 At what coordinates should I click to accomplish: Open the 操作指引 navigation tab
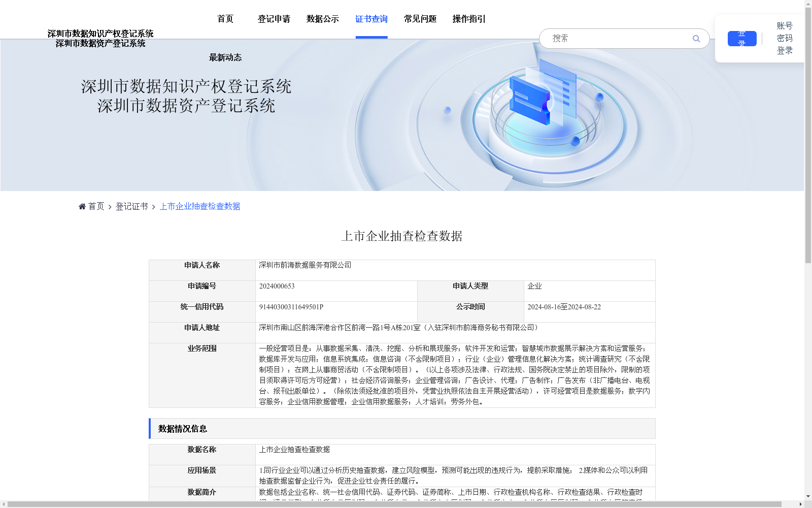point(469,19)
